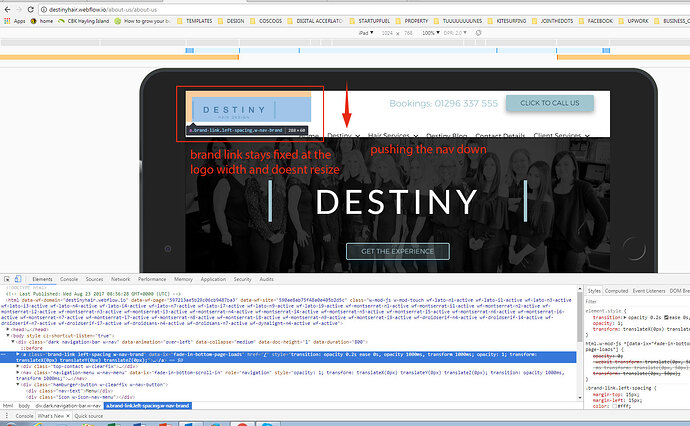
Task: Click the Styles Filter field
Action: 637,301
